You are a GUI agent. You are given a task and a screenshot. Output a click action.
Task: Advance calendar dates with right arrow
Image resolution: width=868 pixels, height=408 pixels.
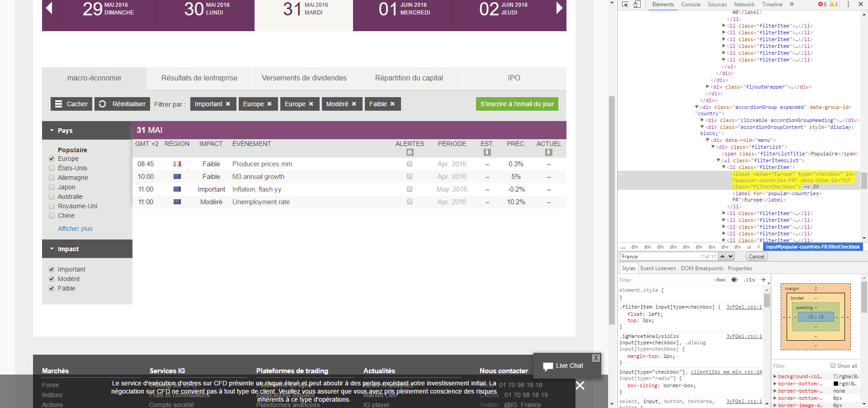pyautogui.click(x=559, y=8)
